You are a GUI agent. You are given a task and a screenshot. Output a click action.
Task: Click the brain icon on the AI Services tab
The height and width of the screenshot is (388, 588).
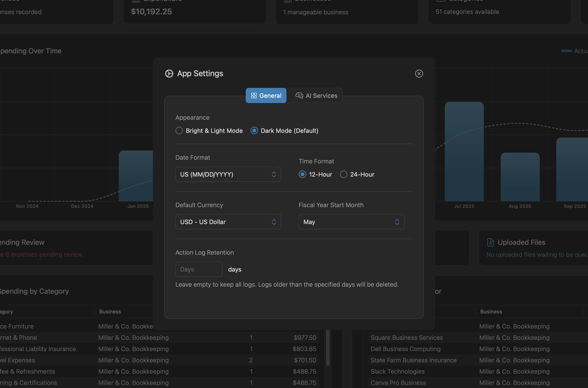tap(299, 95)
